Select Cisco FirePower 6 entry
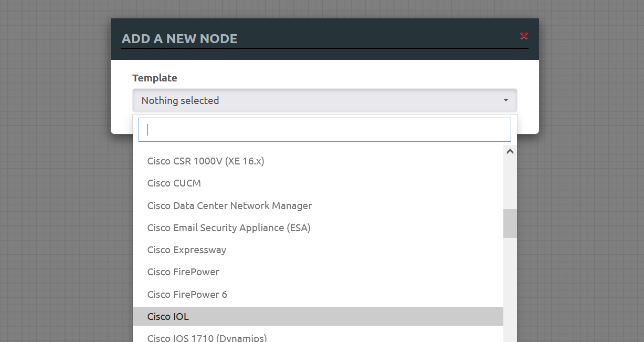Viewport: 644px width, 342px height. point(318,294)
